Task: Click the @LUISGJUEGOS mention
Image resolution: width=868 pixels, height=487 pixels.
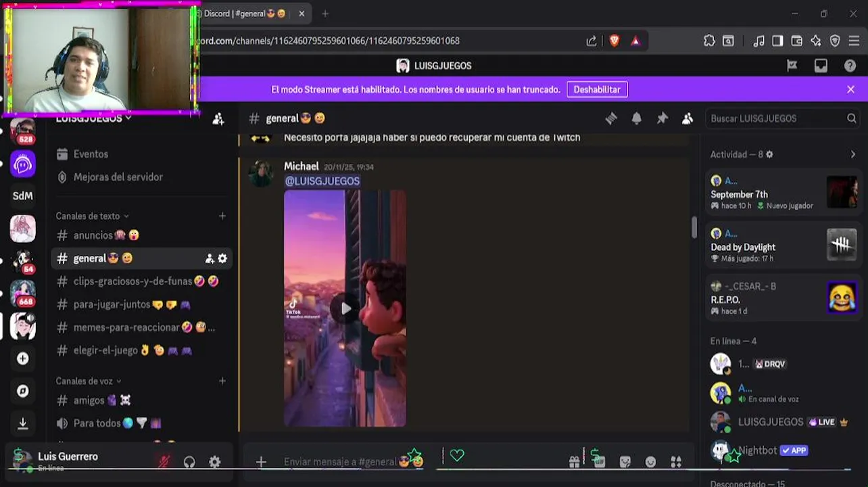Action: (322, 181)
